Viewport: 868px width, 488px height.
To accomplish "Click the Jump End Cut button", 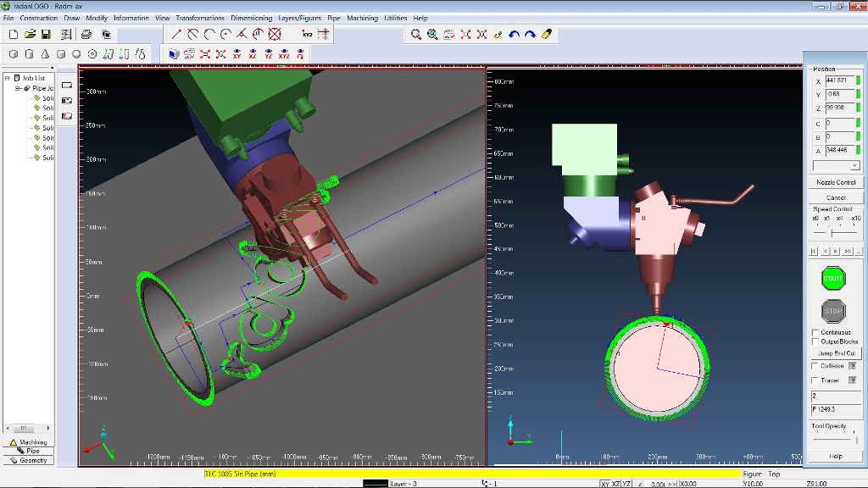I will 836,352.
